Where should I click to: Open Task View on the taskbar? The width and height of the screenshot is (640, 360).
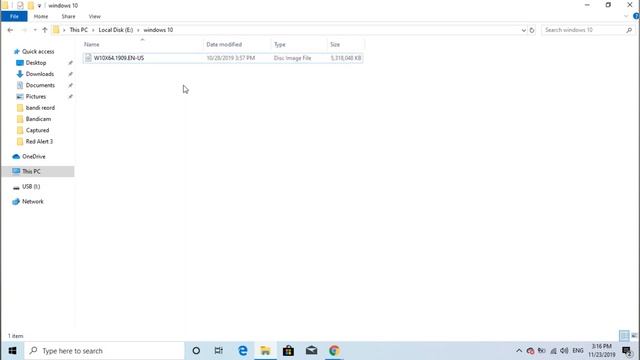coord(219,351)
